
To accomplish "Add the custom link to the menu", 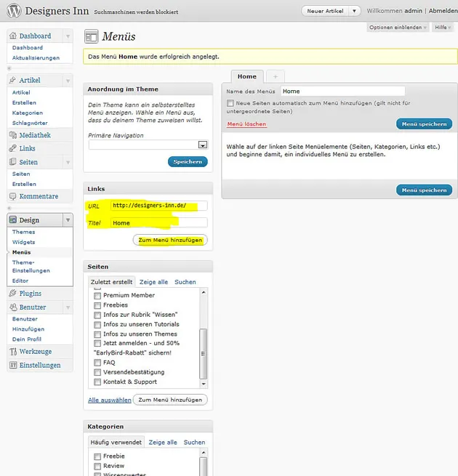I will coord(170,240).
